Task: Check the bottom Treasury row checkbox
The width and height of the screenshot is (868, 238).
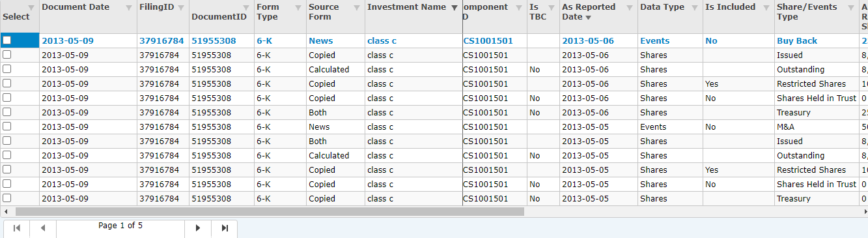Action: pos(7,198)
